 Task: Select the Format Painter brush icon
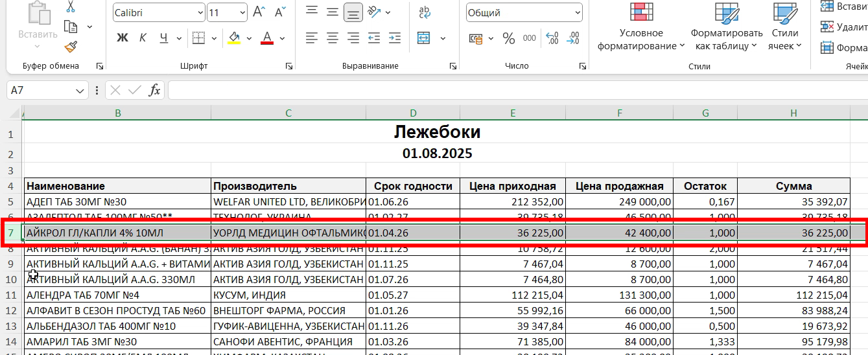click(x=71, y=47)
